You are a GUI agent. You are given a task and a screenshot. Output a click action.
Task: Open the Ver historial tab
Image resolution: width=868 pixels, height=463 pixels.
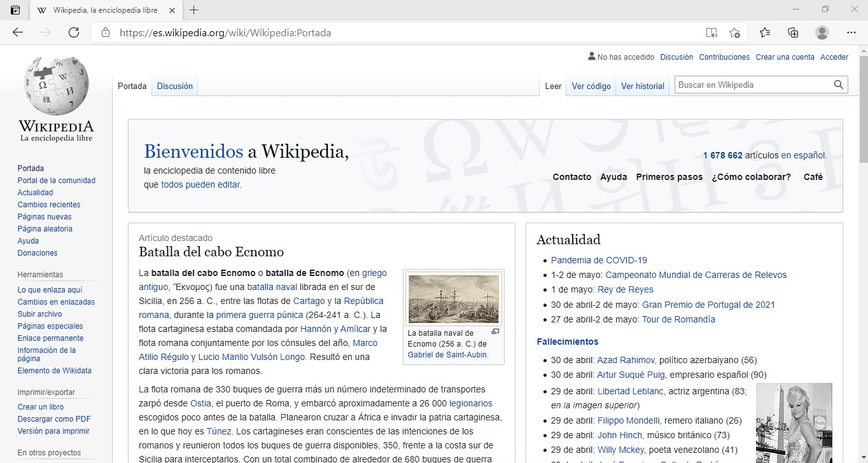click(643, 86)
